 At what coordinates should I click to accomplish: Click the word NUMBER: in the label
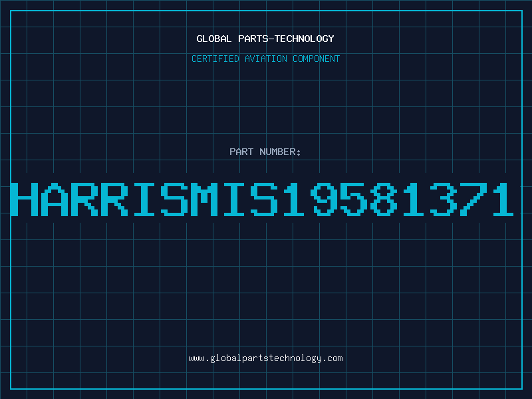point(280,152)
